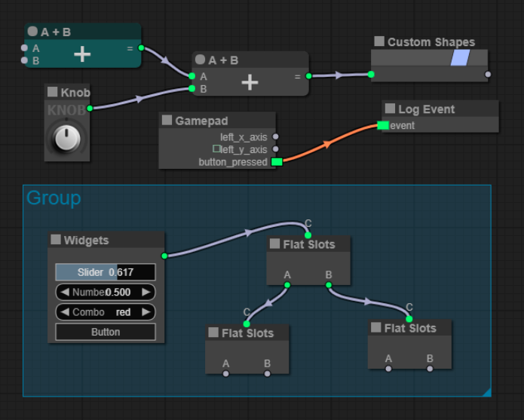This screenshot has width=524, height=420.
Task: Click the Group title label
Action: [54, 198]
